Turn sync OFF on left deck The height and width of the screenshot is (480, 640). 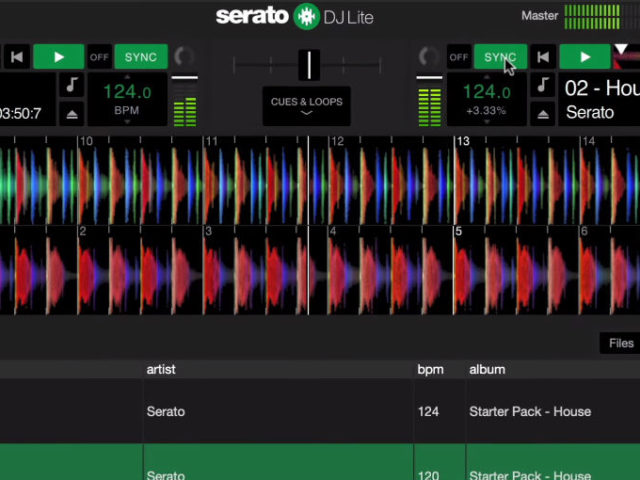(99, 57)
